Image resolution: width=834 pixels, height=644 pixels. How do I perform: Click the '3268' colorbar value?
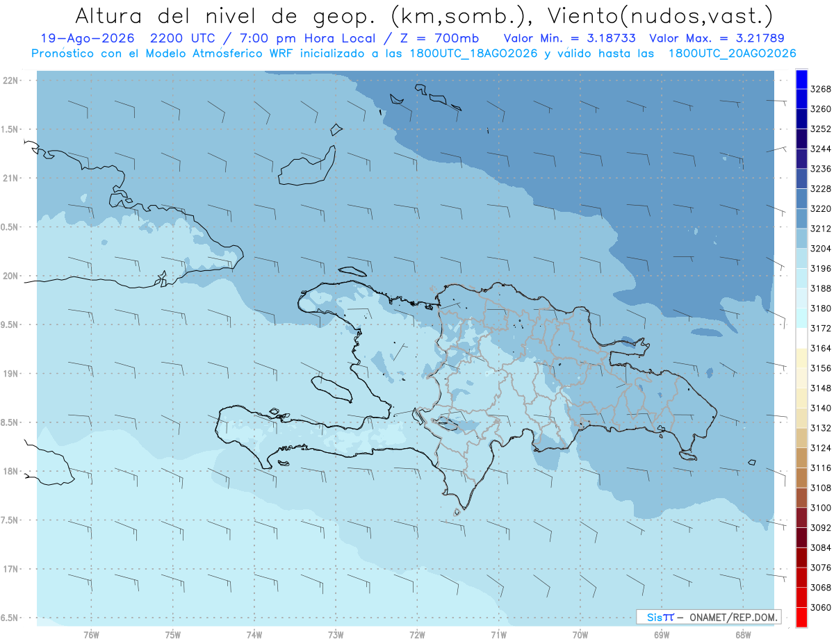click(821, 89)
